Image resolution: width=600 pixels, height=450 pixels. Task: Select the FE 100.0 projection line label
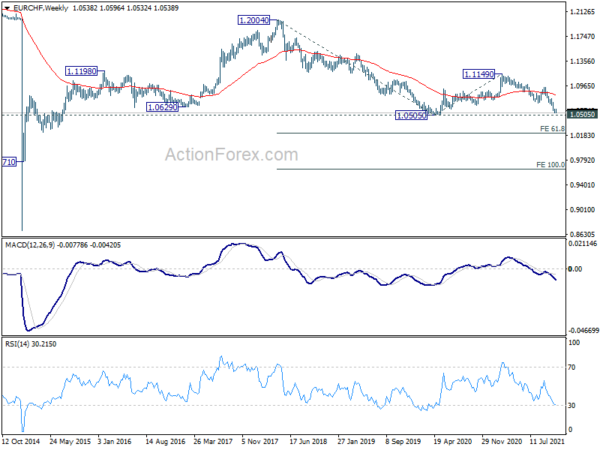point(550,165)
